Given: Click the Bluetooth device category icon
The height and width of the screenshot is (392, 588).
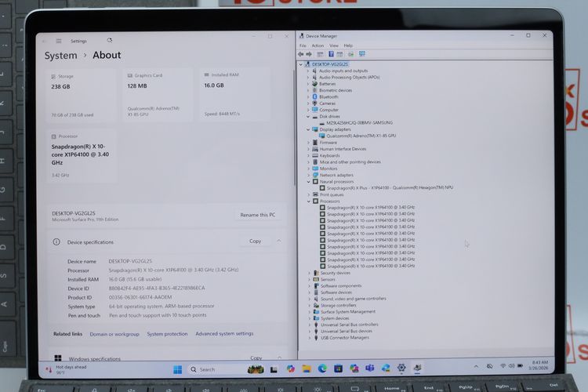Looking at the screenshot, I should point(315,96).
